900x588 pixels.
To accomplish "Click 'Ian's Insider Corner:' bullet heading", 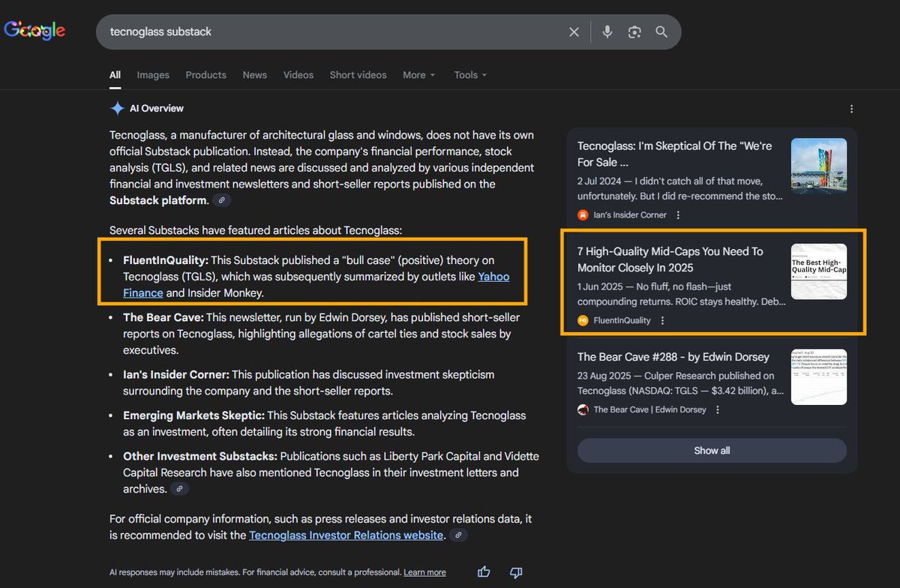I will [x=176, y=374].
